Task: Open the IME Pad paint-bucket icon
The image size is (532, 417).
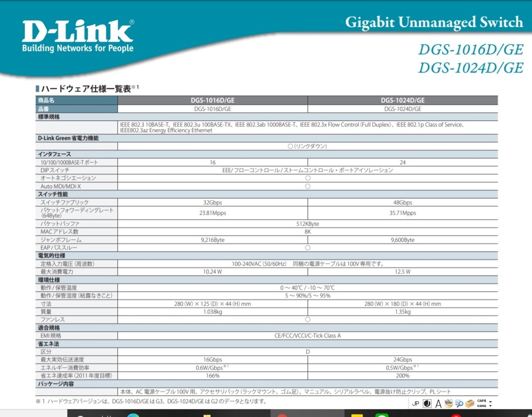Action: [x=449, y=403]
